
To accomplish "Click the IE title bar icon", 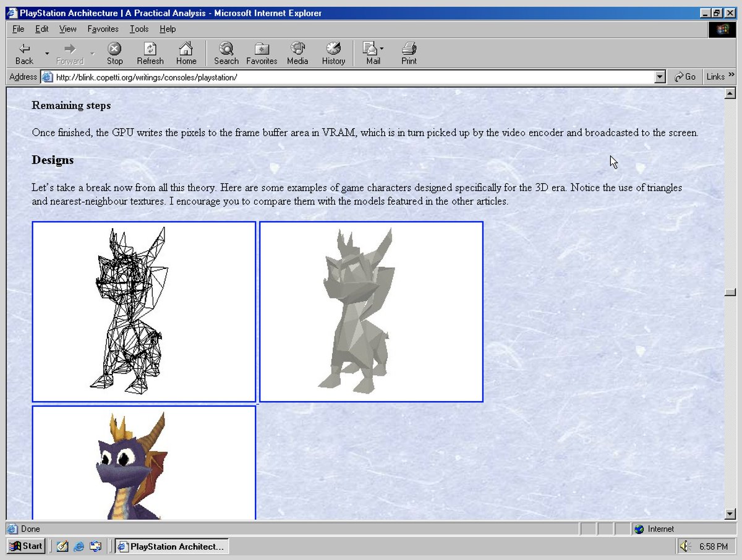I will 12,13.
